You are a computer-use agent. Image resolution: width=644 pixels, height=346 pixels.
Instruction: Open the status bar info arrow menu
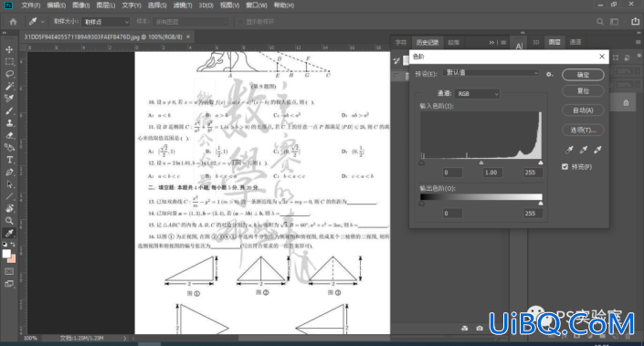pos(125,338)
